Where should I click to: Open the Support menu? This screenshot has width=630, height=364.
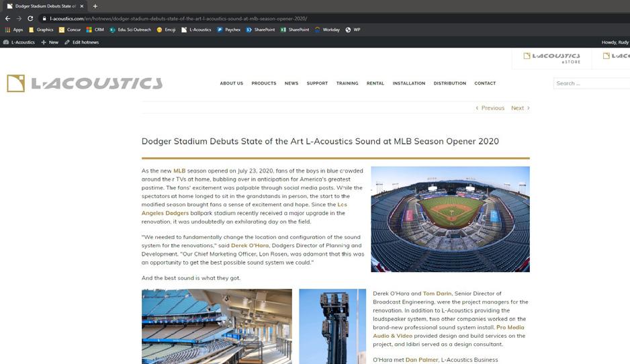point(317,83)
